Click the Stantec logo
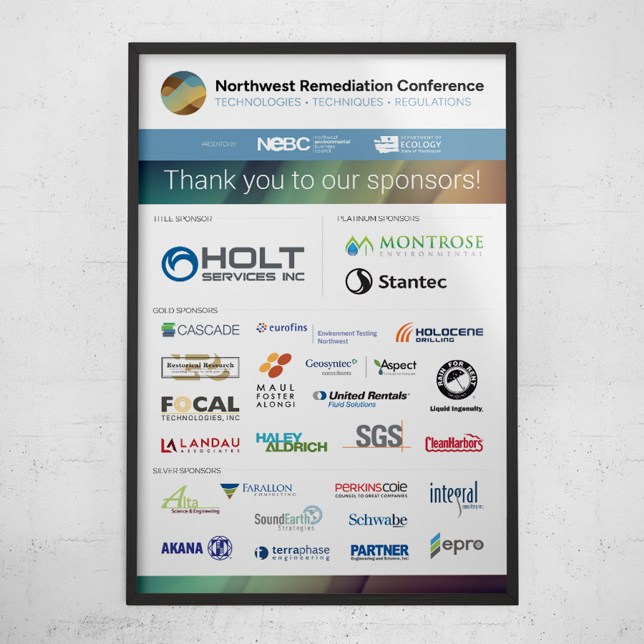This screenshot has width=644, height=644. [396, 281]
